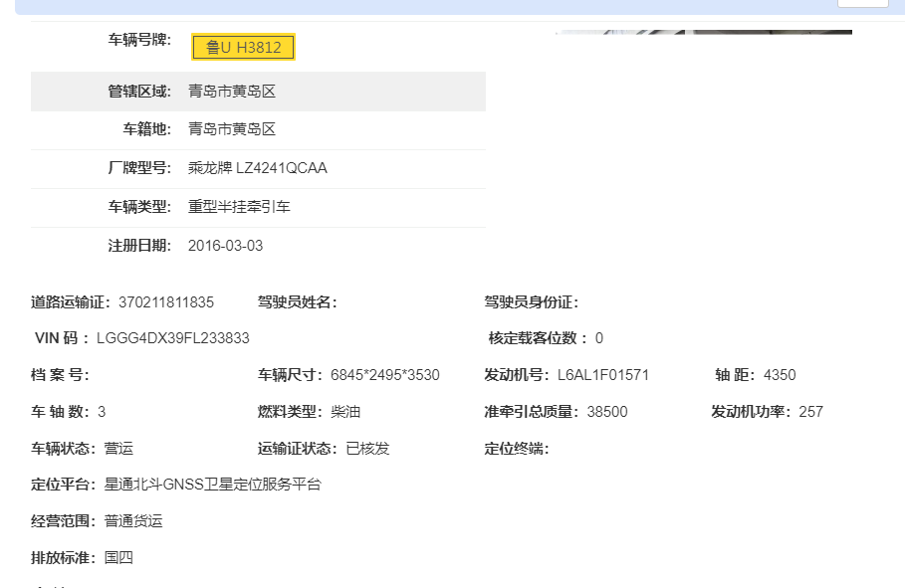Click the VIN code LGGG4DX39FL233833
905x588 pixels.
pos(172,338)
